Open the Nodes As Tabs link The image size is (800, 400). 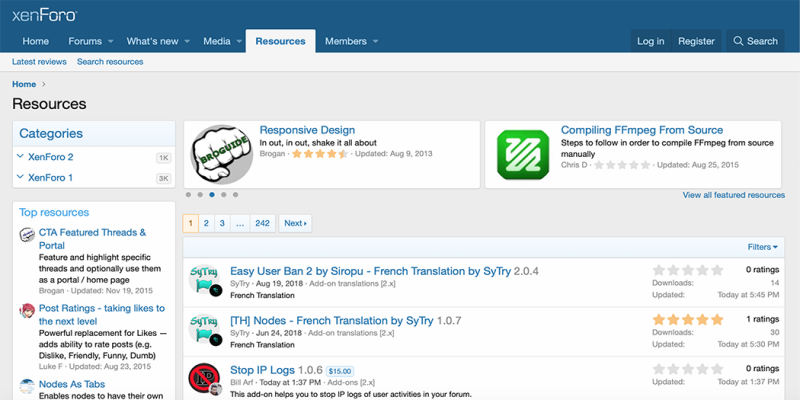point(72,384)
